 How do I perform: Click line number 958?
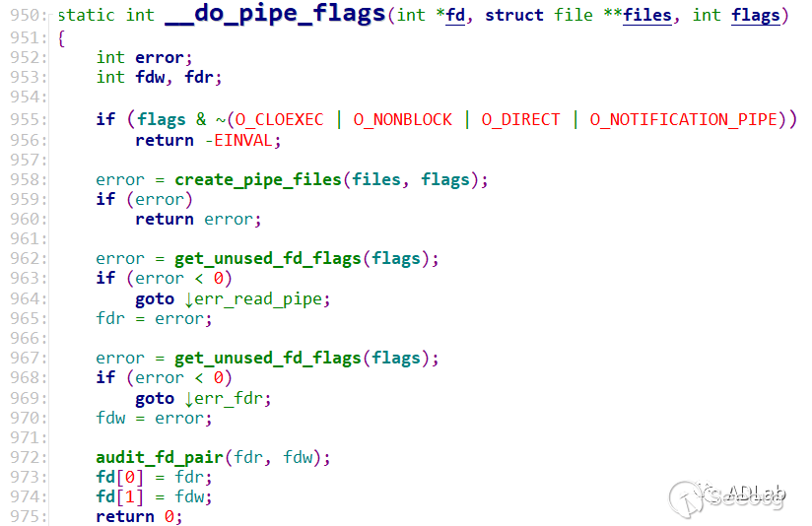tap(28, 179)
